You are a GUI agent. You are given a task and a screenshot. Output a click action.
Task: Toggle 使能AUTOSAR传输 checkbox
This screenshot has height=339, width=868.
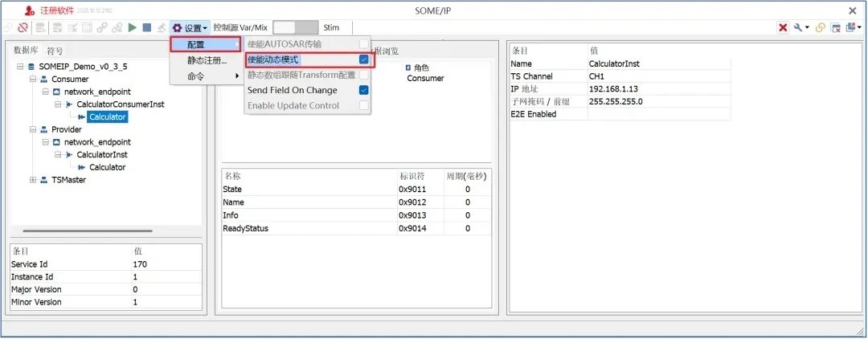click(364, 44)
